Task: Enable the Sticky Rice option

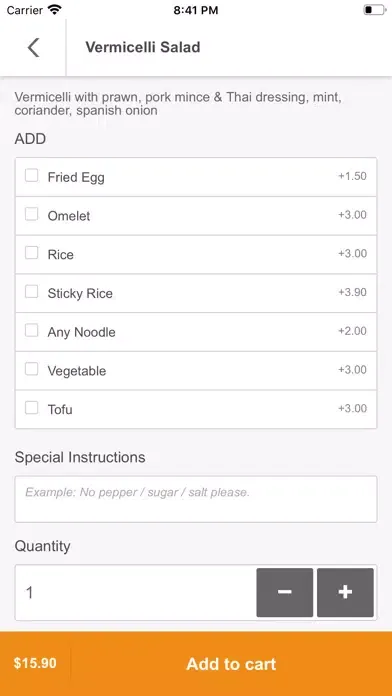Action: pos(31,292)
